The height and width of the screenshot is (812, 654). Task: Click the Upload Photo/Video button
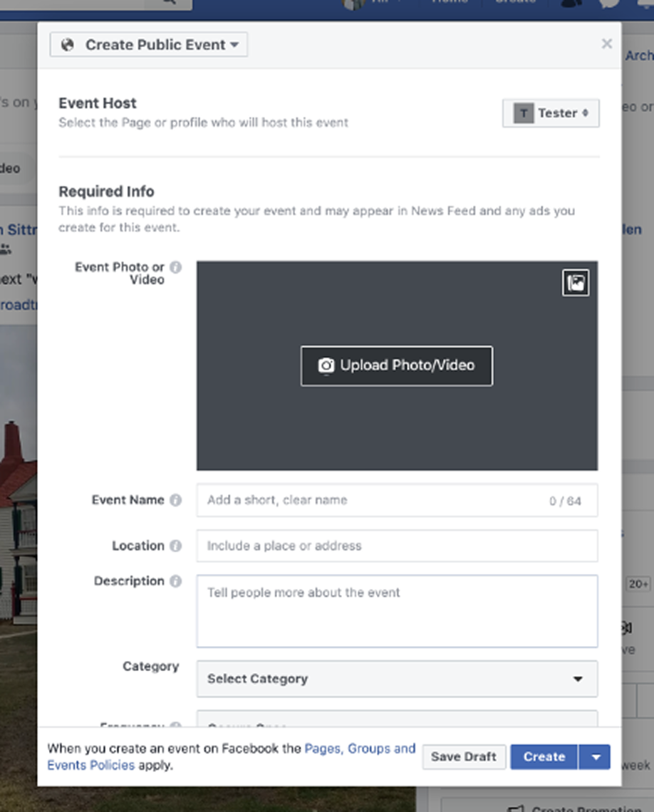tap(397, 365)
